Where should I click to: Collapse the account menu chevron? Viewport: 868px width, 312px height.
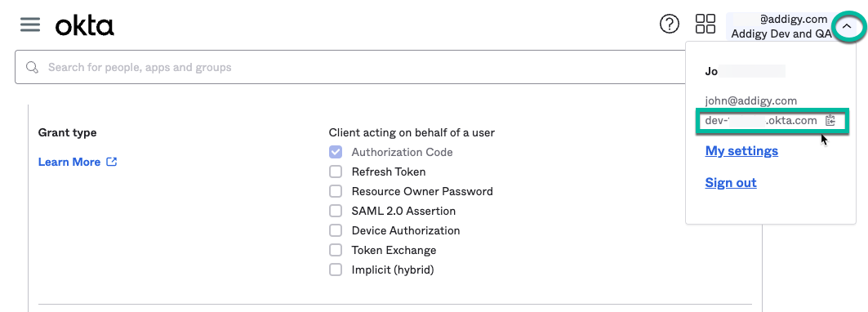tap(847, 26)
